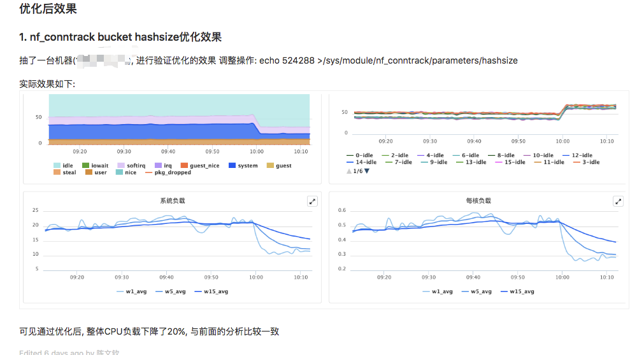This screenshot has height=355, width=644.
Task: Expand the 每核负载 chart to fullscreen
Action: (618, 201)
